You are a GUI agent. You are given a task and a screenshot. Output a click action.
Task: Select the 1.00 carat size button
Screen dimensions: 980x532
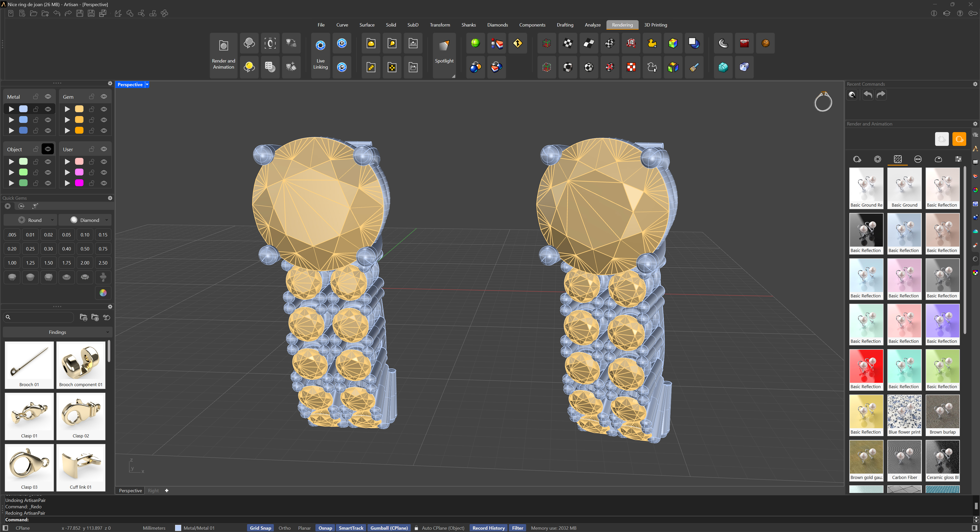[12, 263]
